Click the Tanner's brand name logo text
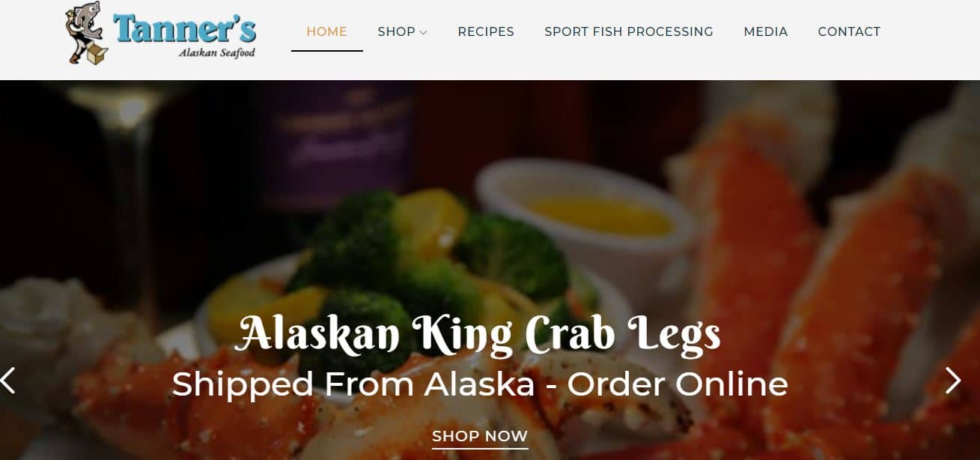 (185, 28)
